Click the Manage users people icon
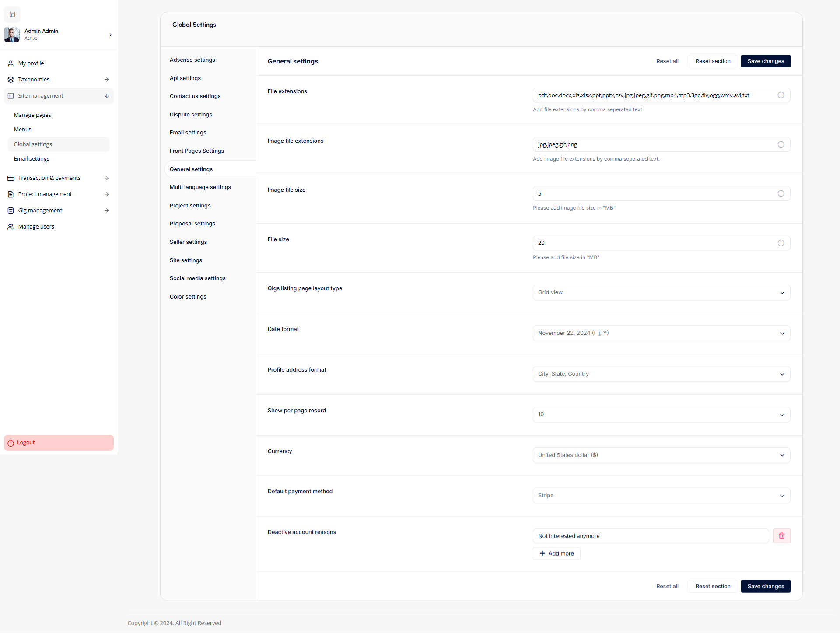Screen dimensions: 840x633 [11, 227]
